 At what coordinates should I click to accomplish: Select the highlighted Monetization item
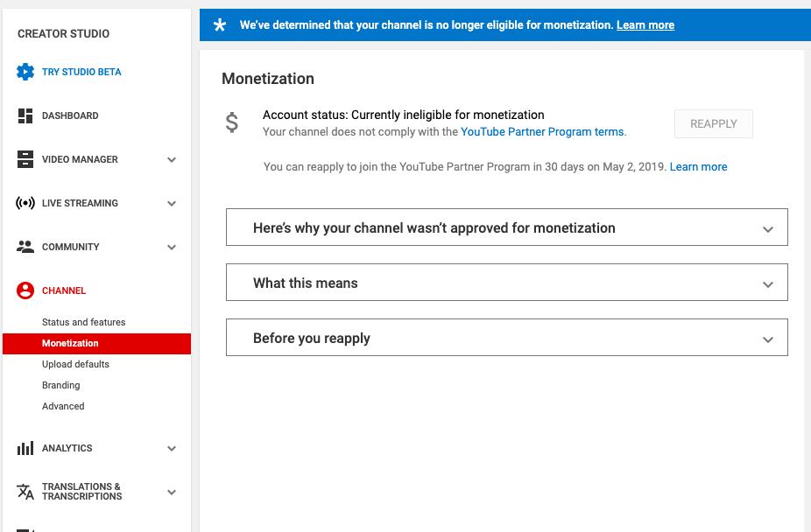96,344
